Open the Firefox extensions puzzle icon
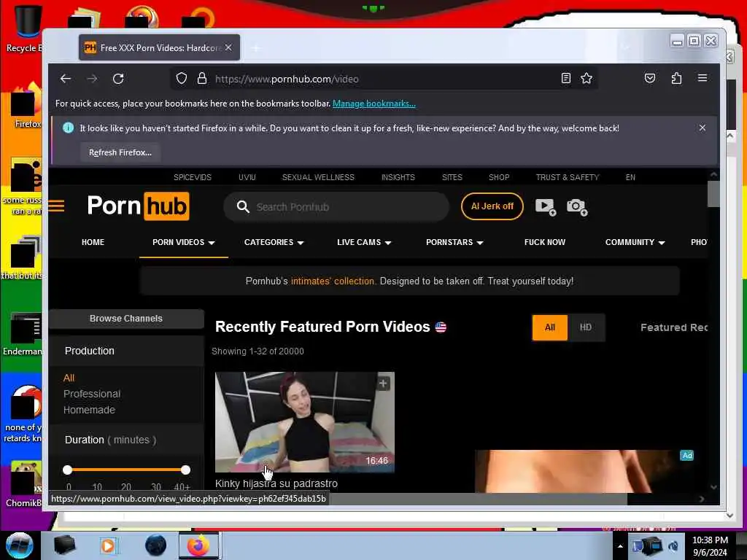 (676, 78)
